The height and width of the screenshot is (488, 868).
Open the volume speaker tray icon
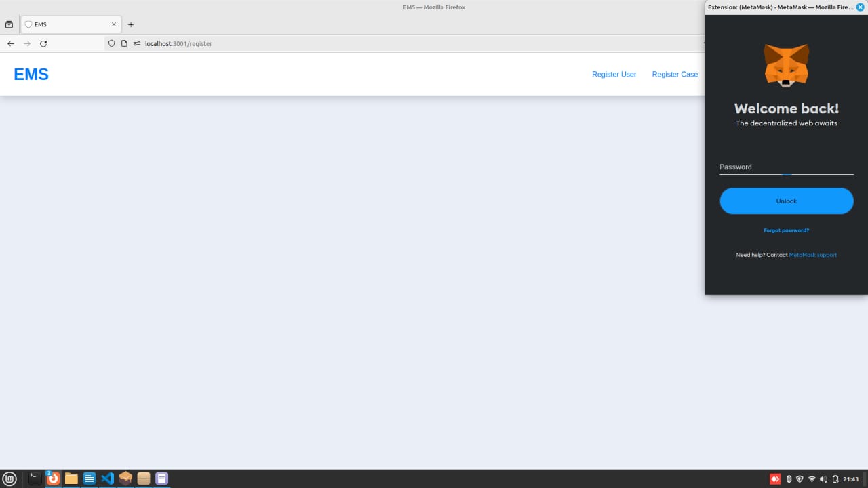[823, 479]
